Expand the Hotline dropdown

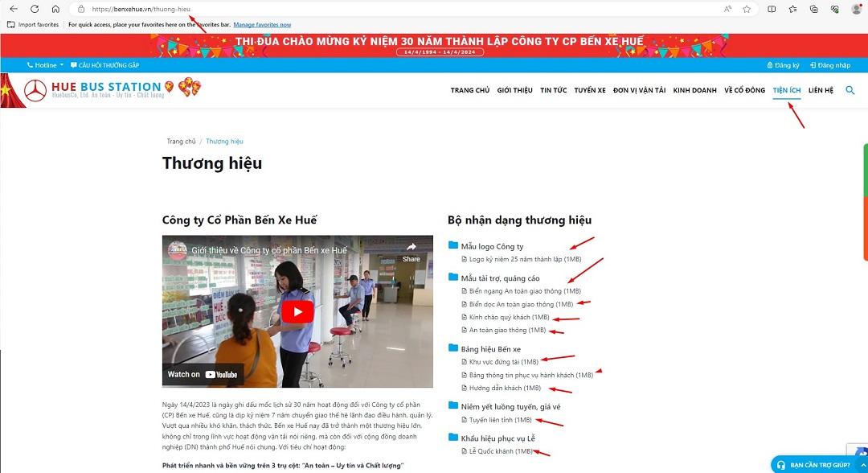[x=45, y=65]
